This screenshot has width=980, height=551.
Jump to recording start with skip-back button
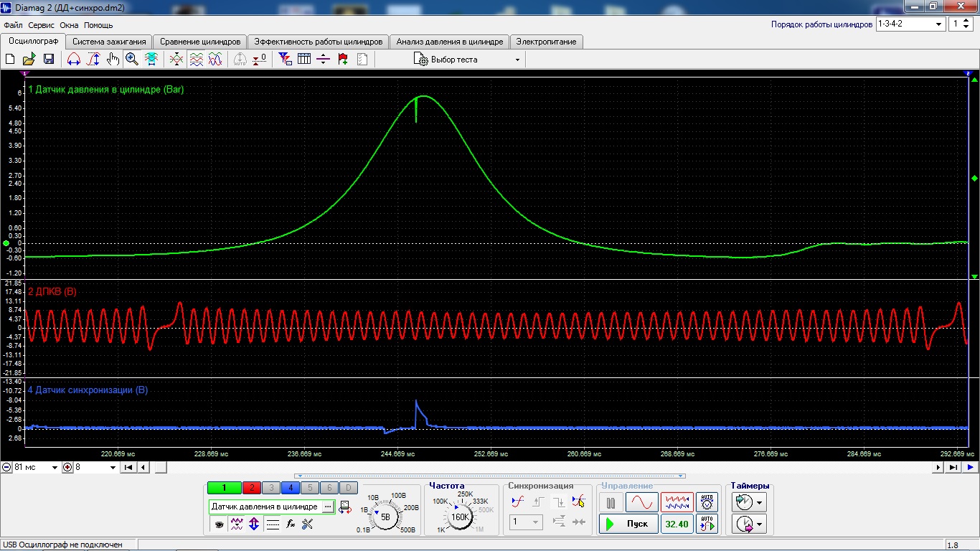point(128,468)
